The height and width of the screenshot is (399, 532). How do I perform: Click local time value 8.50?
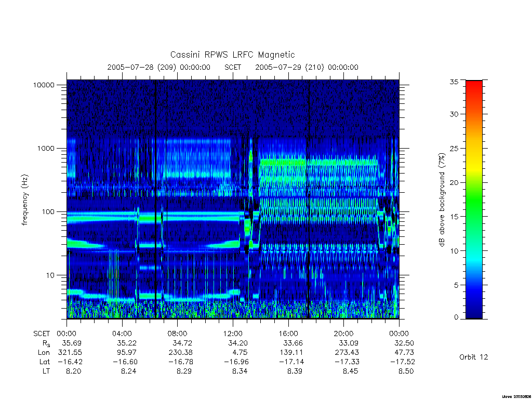click(406, 371)
